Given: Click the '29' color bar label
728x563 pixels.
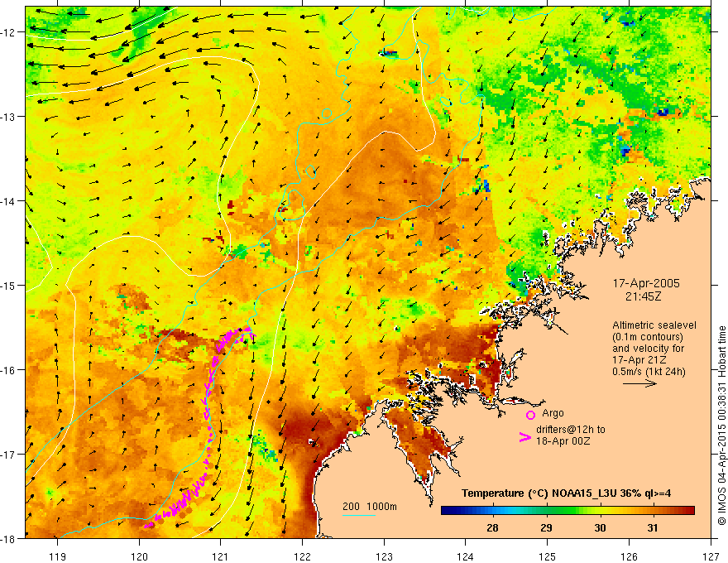Looking at the screenshot, I should [547, 527].
